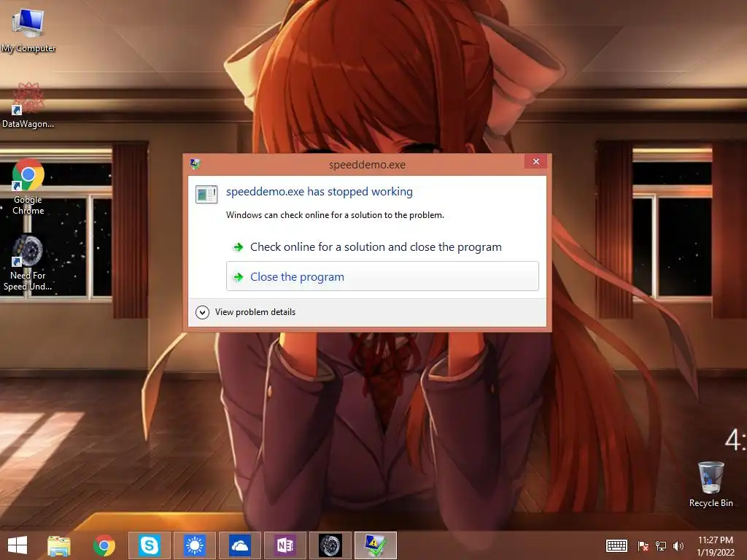Image resolution: width=747 pixels, height=560 pixels.
Task: Expand View problem details
Action: (x=246, y=312)
